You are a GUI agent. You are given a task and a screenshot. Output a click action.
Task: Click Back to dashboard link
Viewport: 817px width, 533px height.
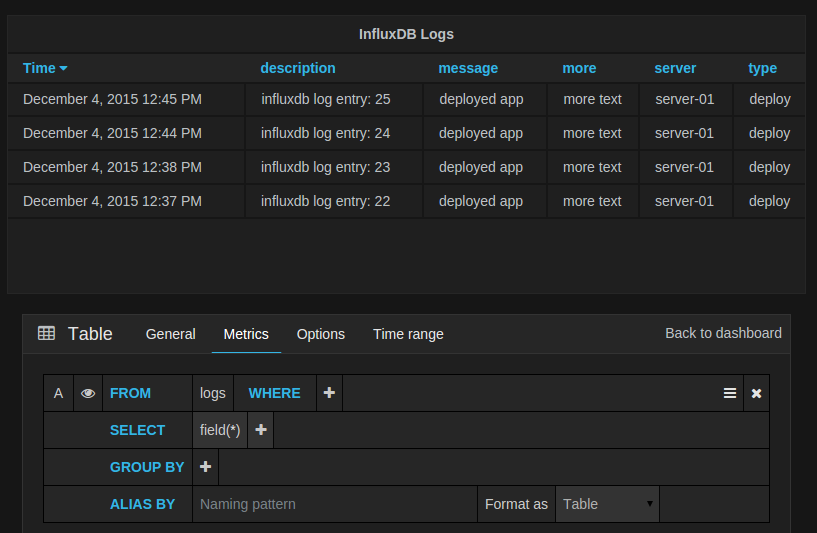723,333
